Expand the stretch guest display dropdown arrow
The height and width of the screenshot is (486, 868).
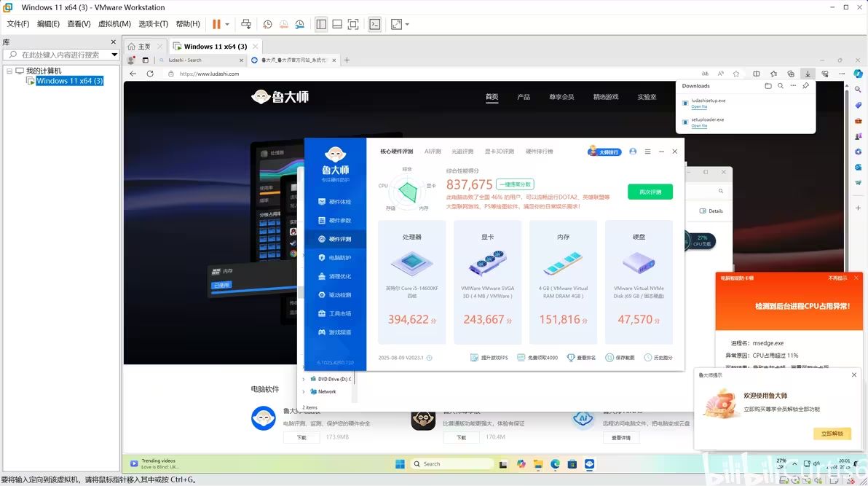pos(408,24)
